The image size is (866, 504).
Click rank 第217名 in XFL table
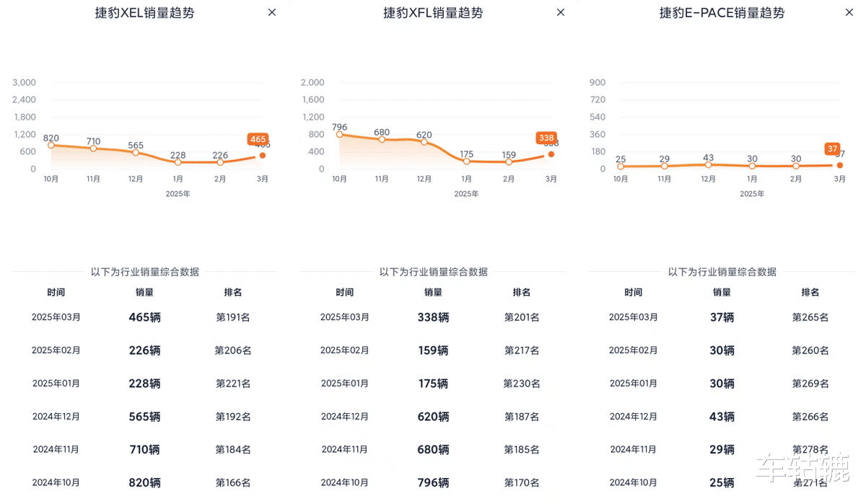pos(522,350)
